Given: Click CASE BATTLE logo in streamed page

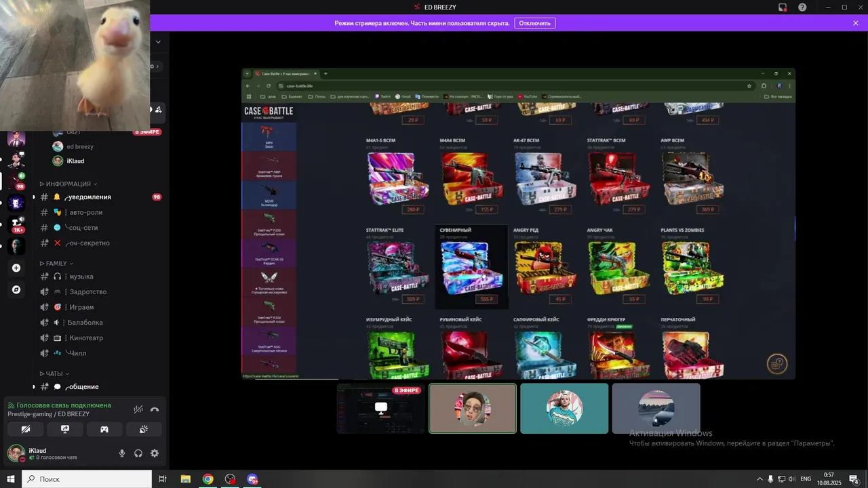Looking at the screenshot, I should click(269, 111).
